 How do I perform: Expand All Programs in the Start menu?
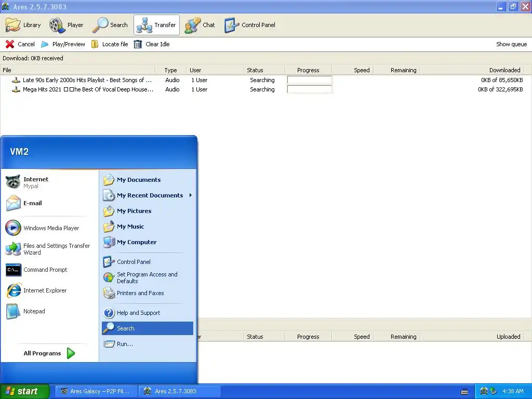tap(49, 353)
